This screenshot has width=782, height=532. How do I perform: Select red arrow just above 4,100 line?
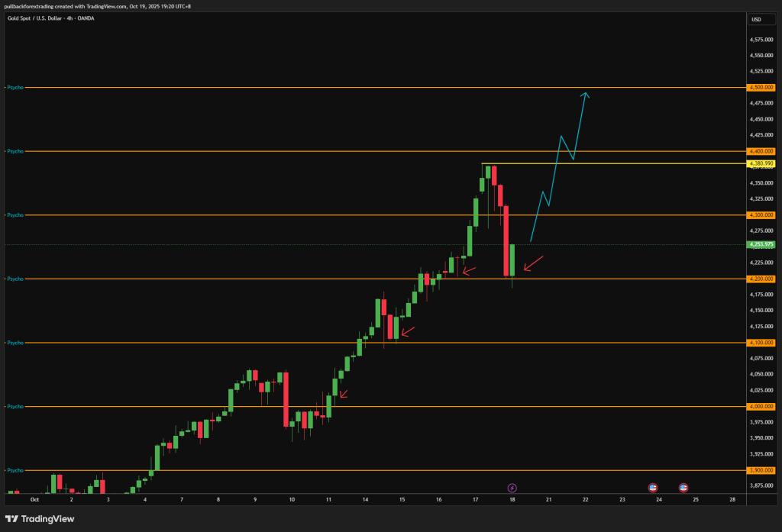point(408,330)
